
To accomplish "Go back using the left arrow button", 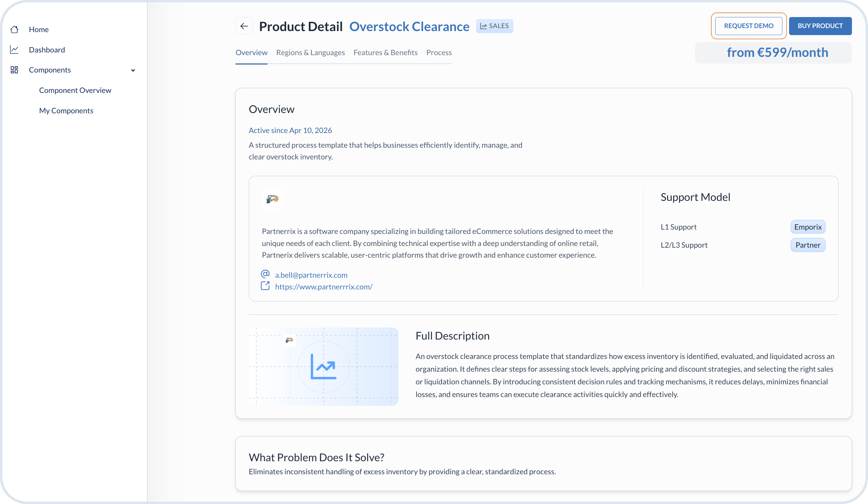I will (x=244, y=26).
